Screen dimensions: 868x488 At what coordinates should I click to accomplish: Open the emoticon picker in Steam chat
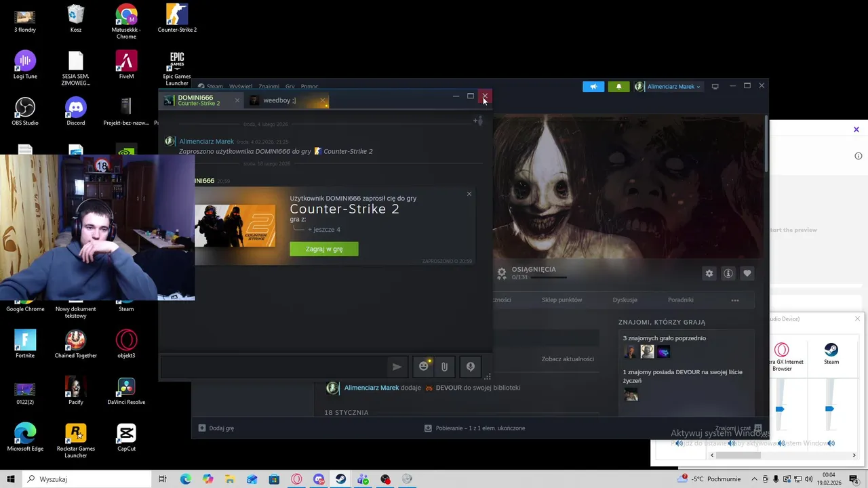(424, 367)
